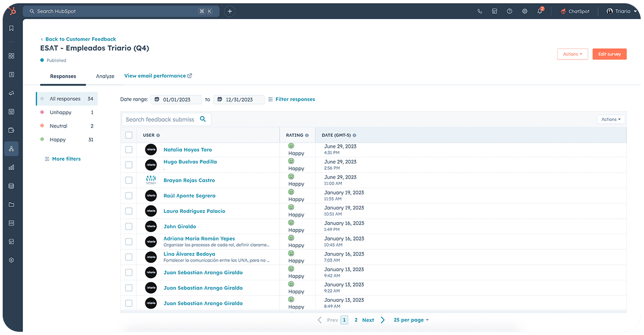Image resolution: width=644 pixels, height=335 pixels.
Task: Open ChatSpot from the top bar
Action: 575,11
